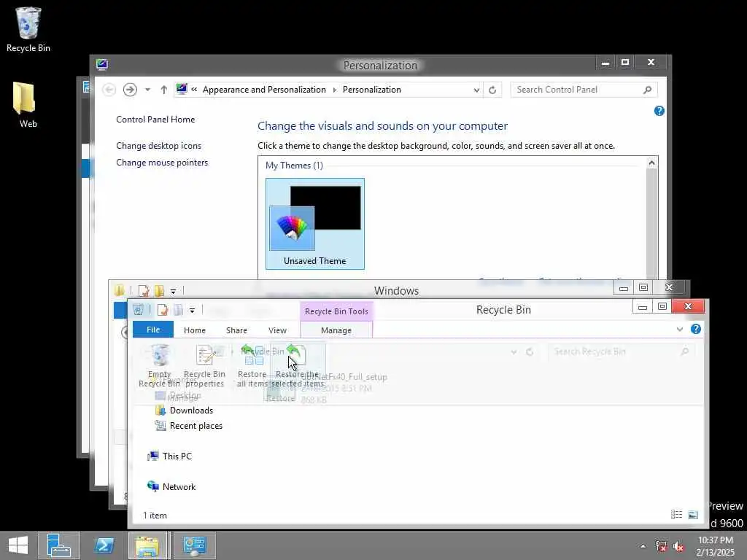Click Empty Recycle Bin in ribbon
Screen dimensions: 747x560
(x=160, y=366)
